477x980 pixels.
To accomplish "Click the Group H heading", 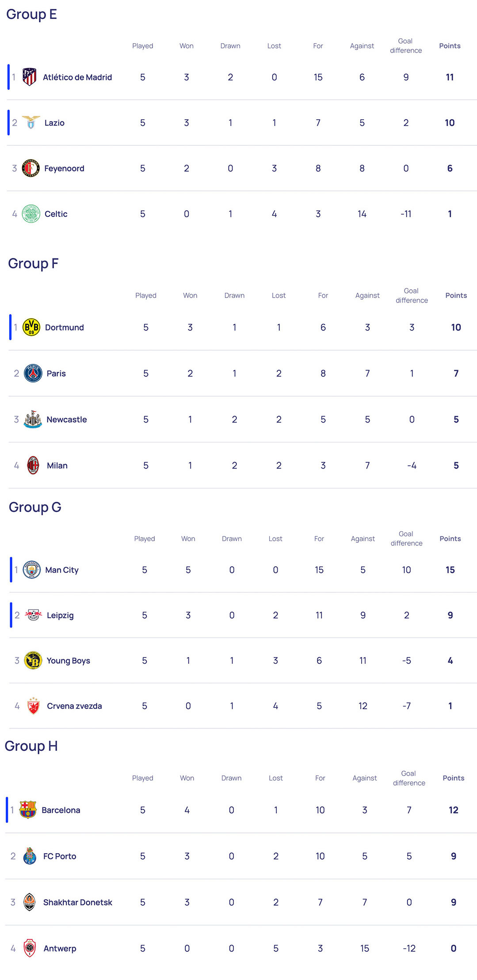I will pos(31,746).
